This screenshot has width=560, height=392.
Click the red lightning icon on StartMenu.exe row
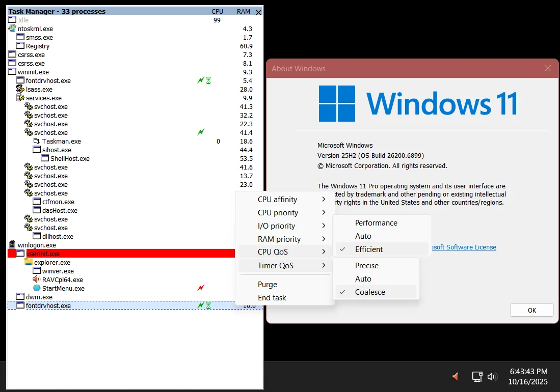click(201, 288)
